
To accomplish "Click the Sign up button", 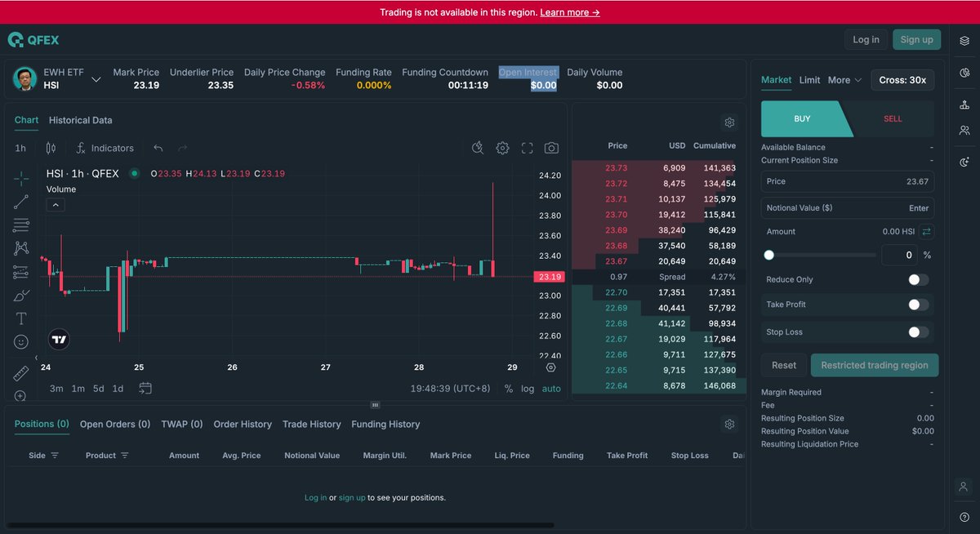I will click(916, 39).
